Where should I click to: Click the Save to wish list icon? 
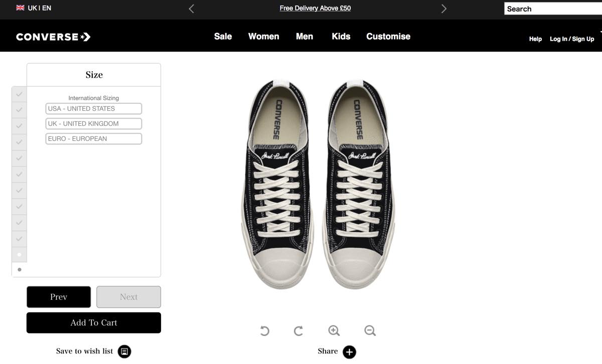pos(124,351)
